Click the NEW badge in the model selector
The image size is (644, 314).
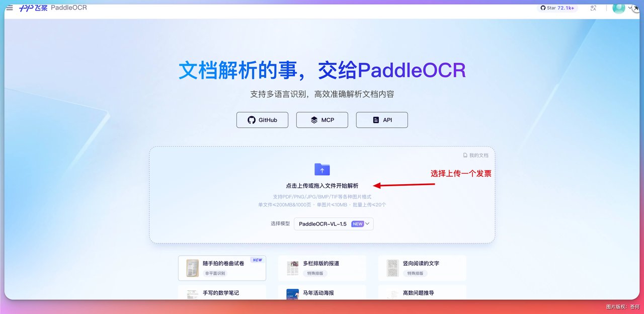357,224
